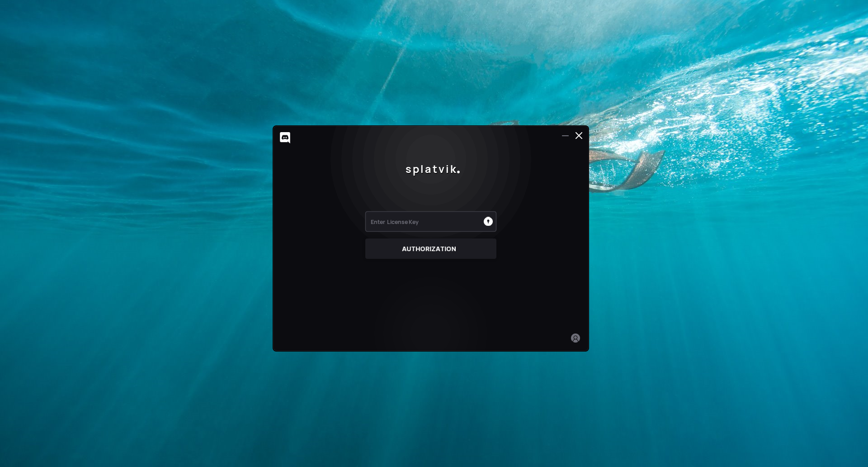Image resolution: width=868 pixels, height=467 pixels.
Task: Open the Discord link icon
Action: coord(285,138)
